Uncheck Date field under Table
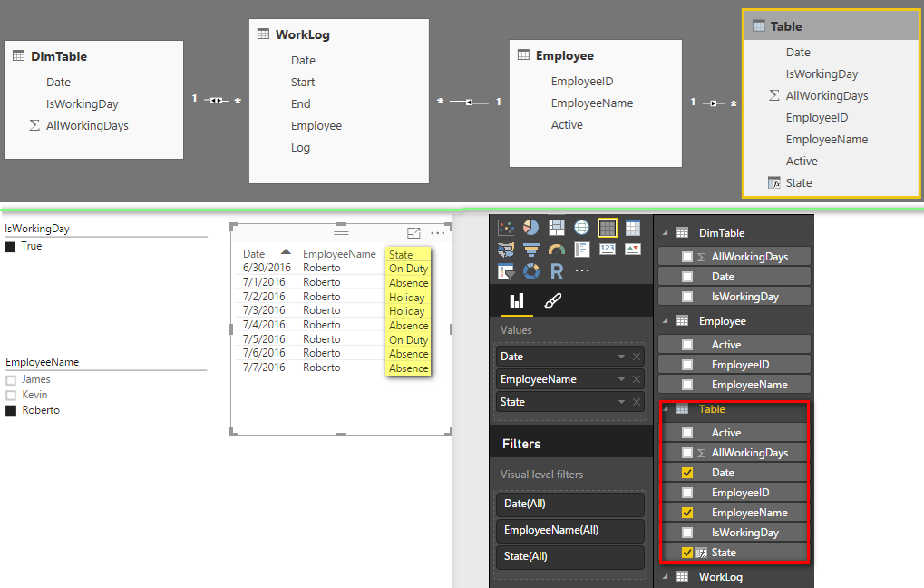Viewport: 924px width, 588px height. coord(687,473)
